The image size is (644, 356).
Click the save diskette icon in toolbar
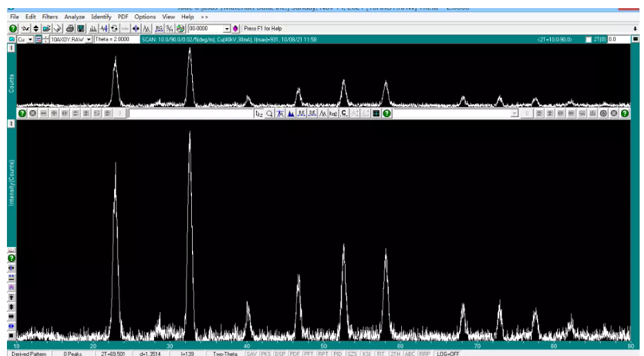(x=80, y=29)
